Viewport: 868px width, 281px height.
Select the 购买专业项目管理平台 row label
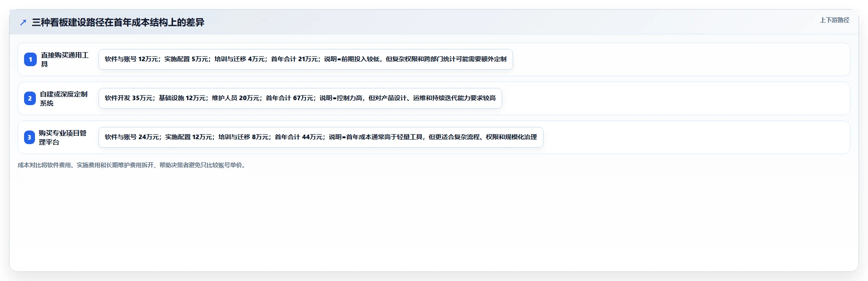(63, 137)
